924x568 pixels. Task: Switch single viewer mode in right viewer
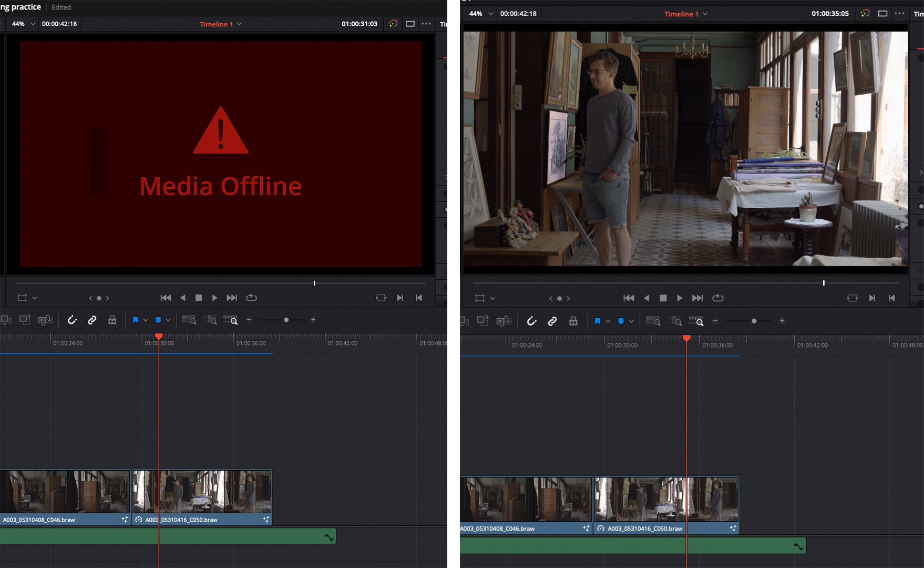click(x=883, y=14)
